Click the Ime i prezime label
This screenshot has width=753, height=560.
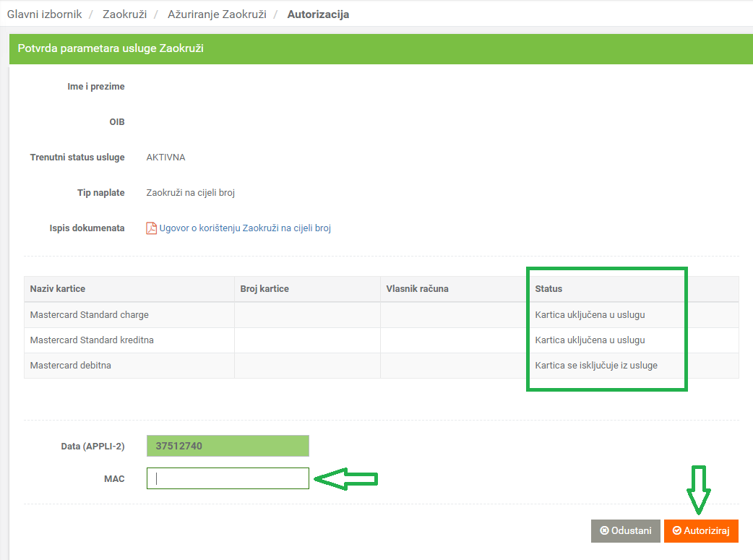tap(96, 87)
